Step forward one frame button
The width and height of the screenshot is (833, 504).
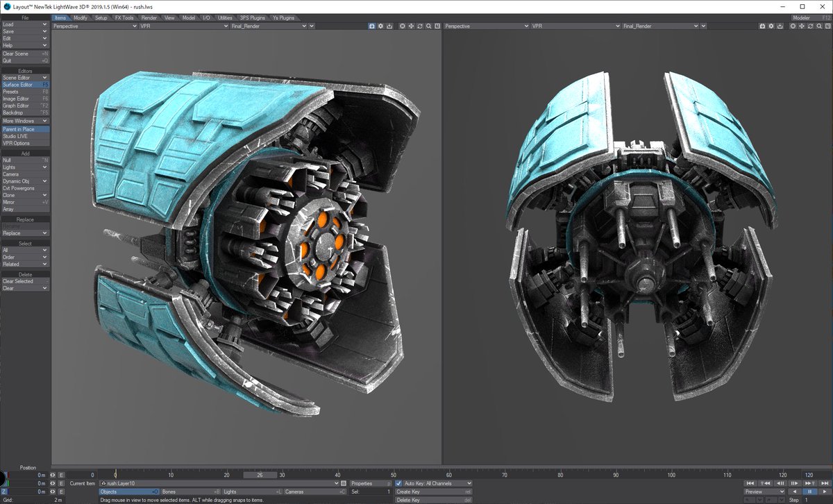click(795, 483)
